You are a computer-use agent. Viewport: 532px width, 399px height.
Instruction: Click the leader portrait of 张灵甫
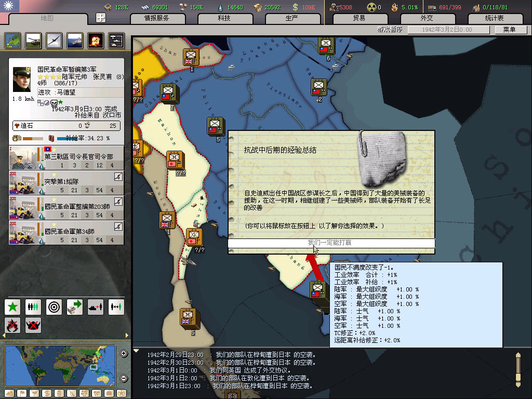coord(22,79)
